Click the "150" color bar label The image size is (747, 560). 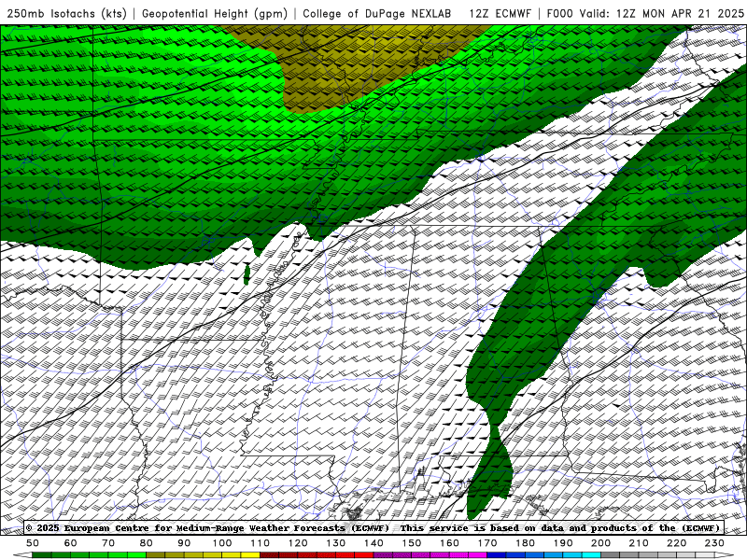point(412,543)
